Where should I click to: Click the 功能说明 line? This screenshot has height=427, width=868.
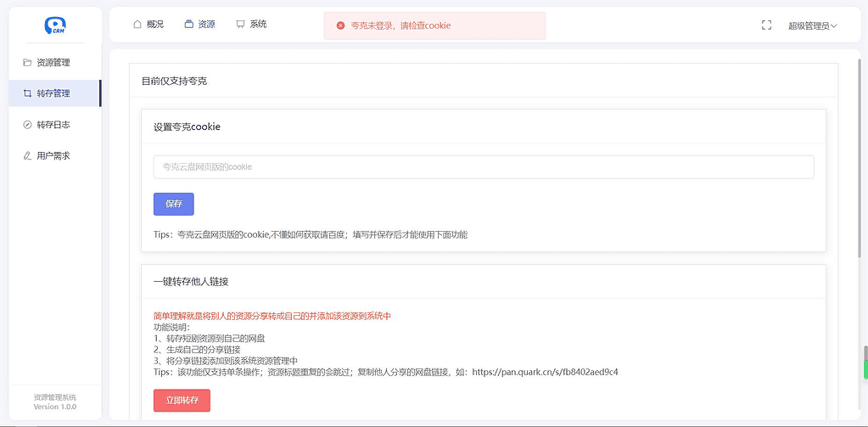pos(171,327)
